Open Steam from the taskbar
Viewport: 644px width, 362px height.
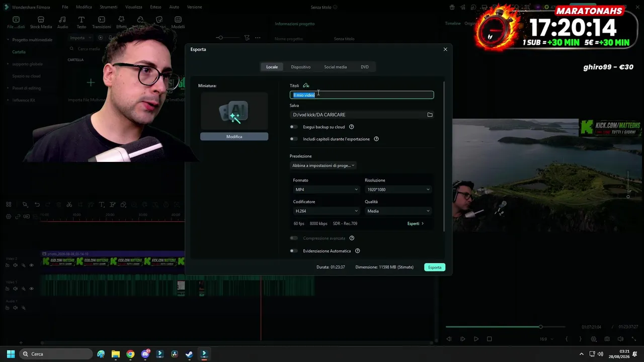189,354
